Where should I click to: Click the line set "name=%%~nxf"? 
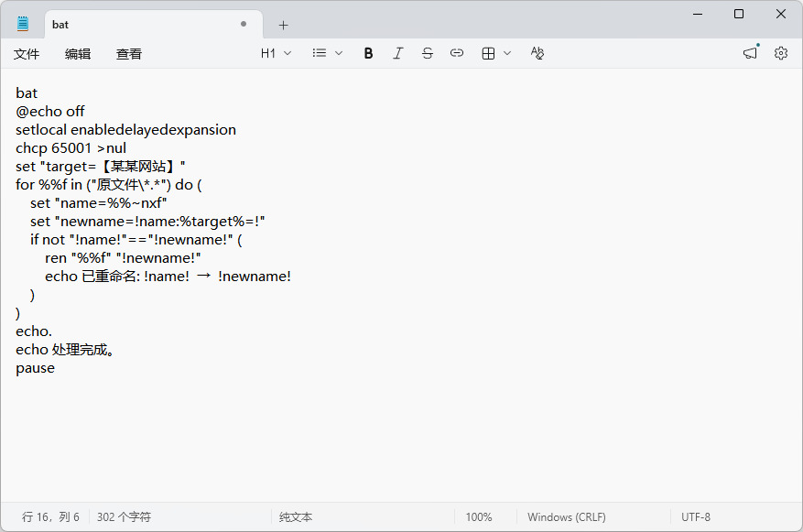pyautogui.click(x=99, y=203)
